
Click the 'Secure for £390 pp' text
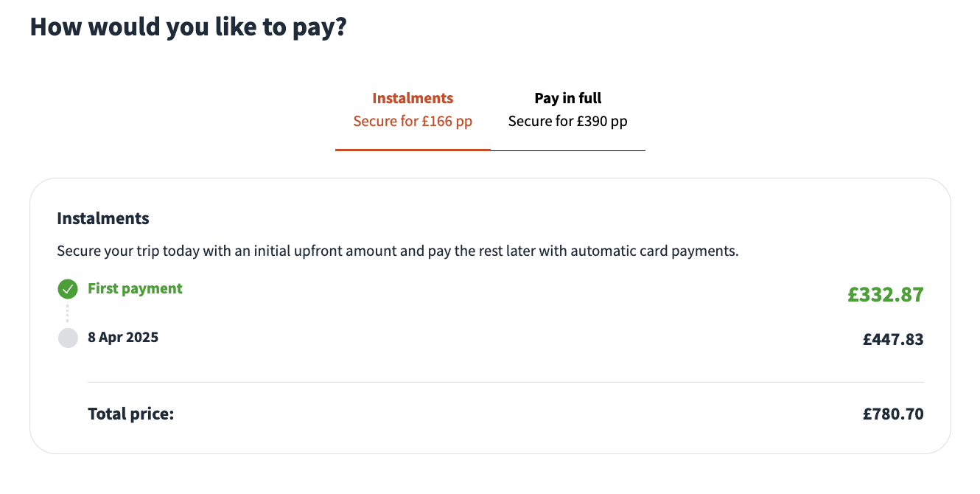[567, 122]
